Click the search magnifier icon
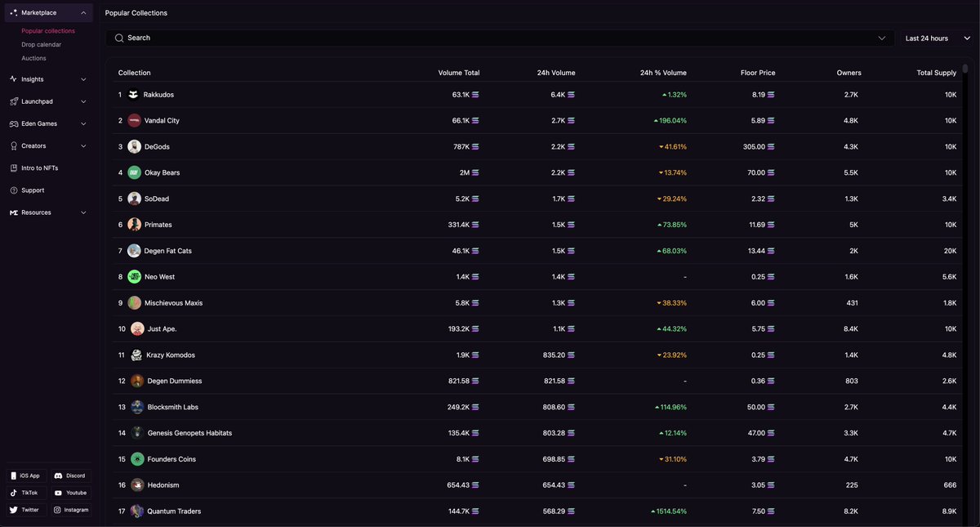 (x=118, y=38)
